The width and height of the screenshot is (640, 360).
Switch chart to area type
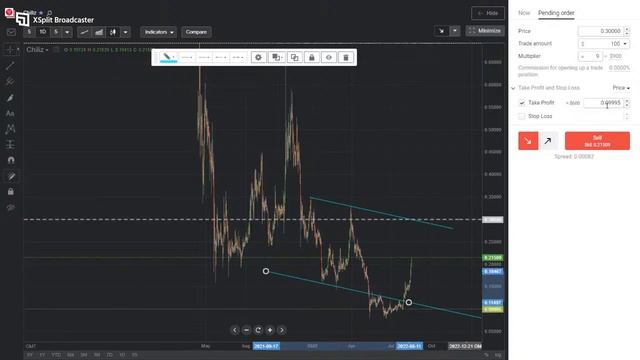(x=99, y=32)
